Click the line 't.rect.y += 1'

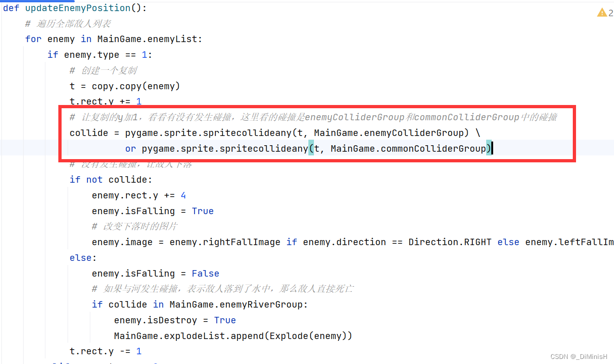click(106, 101)
